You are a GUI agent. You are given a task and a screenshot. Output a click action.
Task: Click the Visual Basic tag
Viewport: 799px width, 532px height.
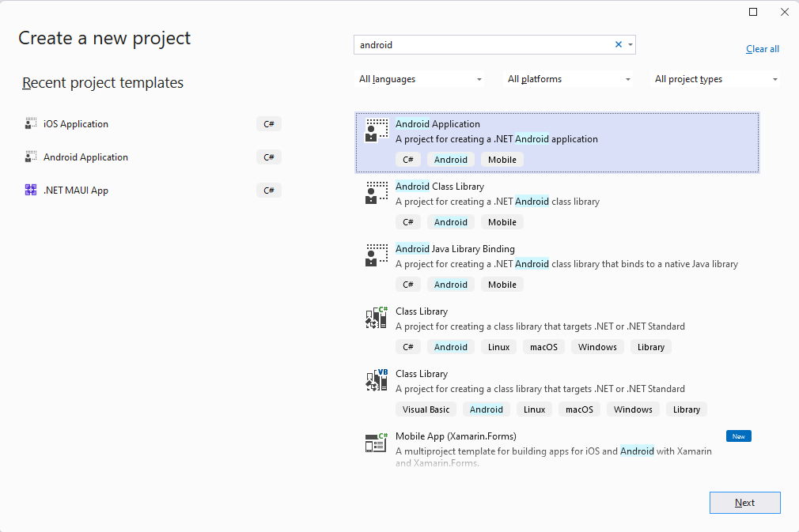(x=426, y=409)
